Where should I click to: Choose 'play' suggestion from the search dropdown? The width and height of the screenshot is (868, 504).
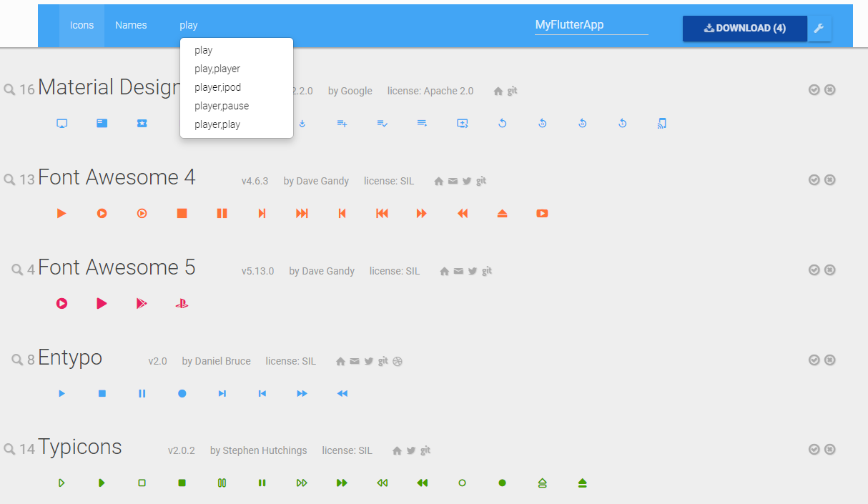point(237,50)
